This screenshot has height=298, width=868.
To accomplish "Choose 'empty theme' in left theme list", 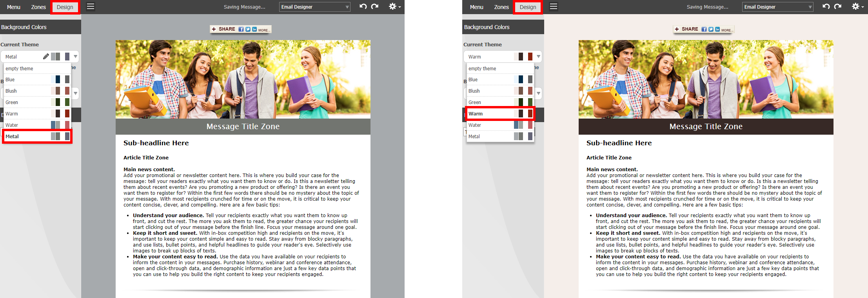I will [37, 68].
